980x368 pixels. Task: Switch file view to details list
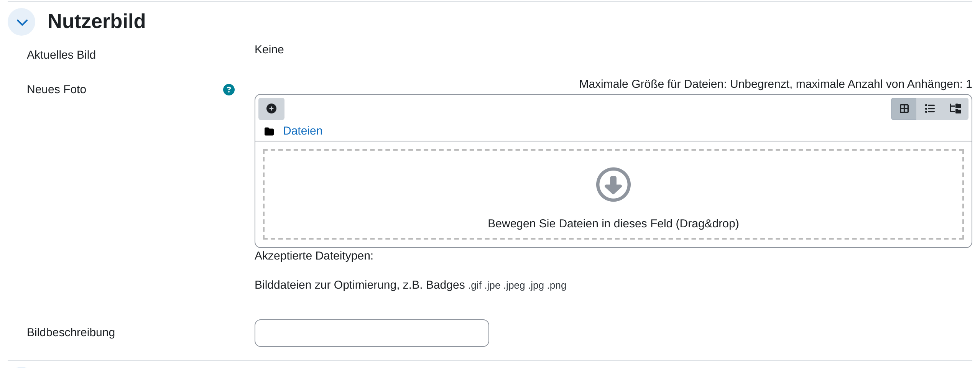point(930,109)
